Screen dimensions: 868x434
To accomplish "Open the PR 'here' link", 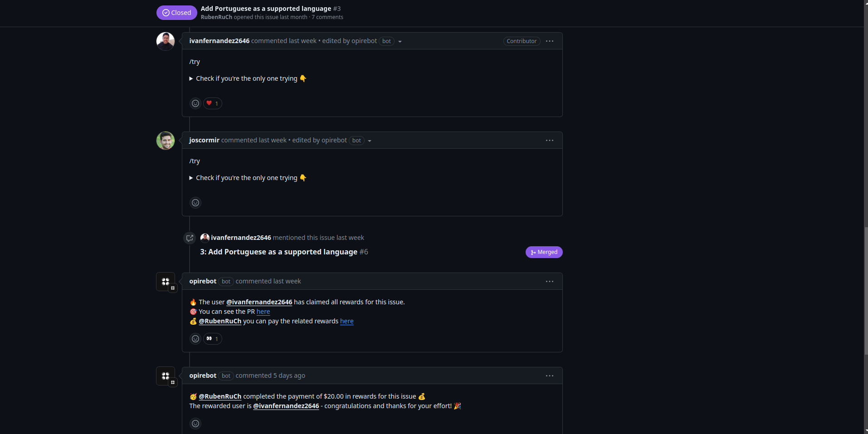I will click(x=263, y=312).
